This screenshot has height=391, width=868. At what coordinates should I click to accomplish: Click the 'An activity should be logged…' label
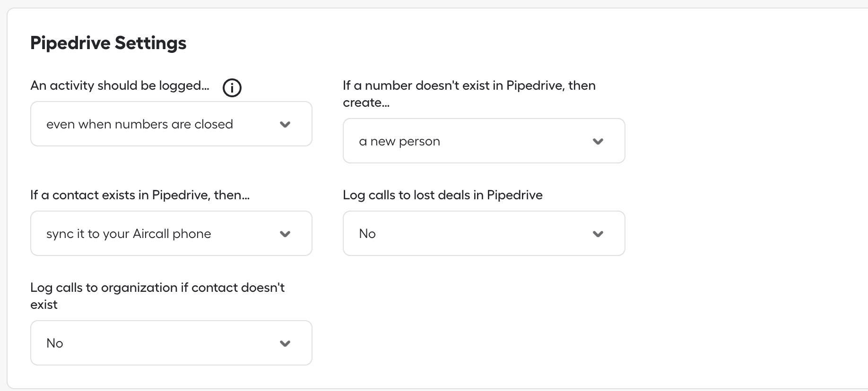point(120,85)
